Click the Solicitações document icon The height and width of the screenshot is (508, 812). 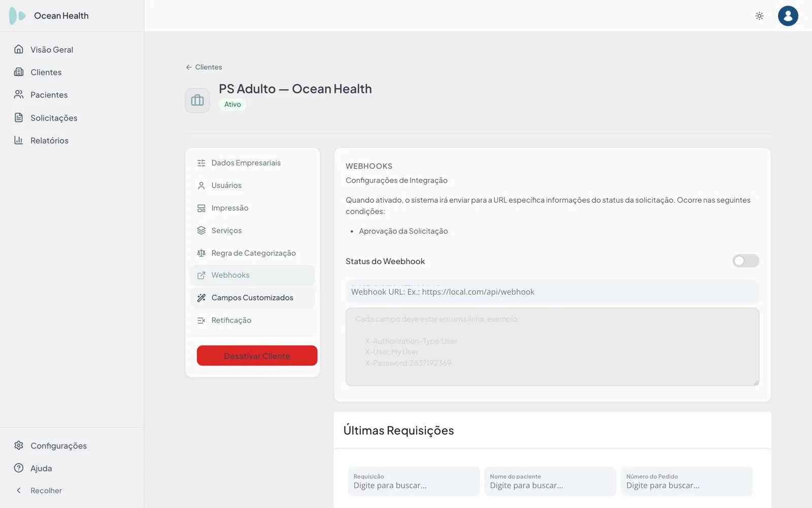coord(19,117)
